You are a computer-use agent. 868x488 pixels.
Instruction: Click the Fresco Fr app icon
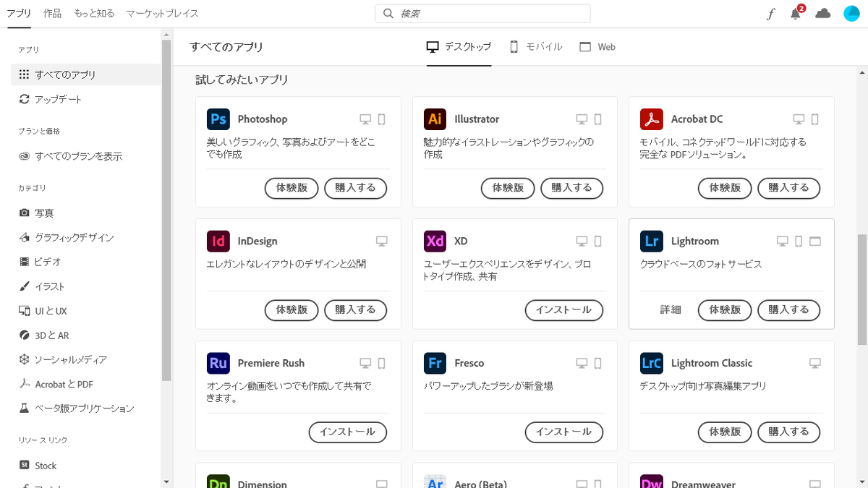pos(435,363)
